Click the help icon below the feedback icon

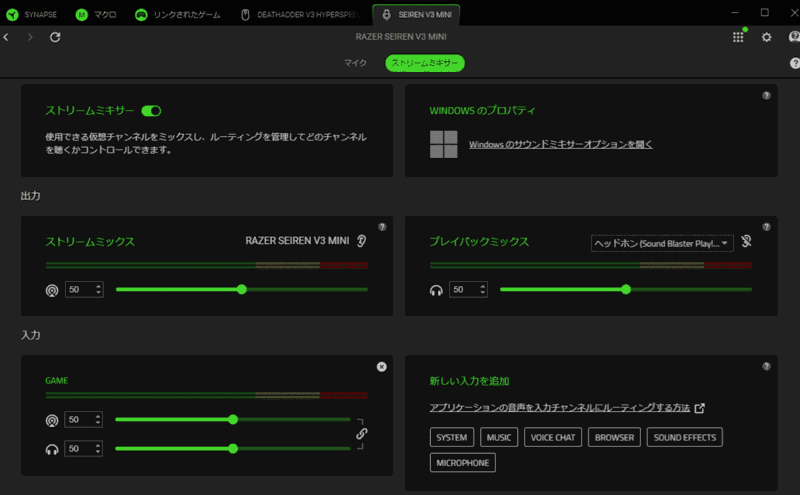click(x=794, y=63)
